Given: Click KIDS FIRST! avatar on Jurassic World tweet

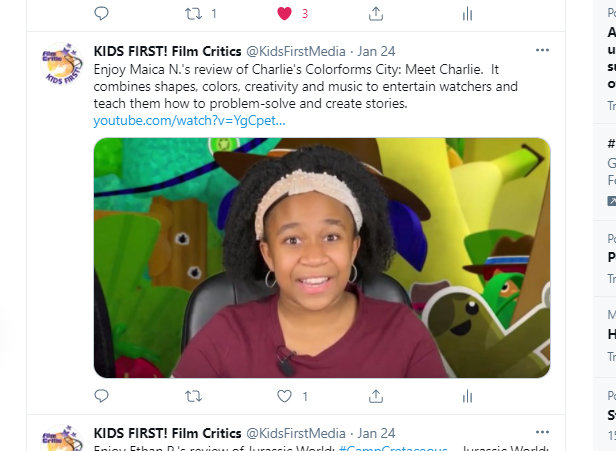Looking at the screenshot, I should click(62, 438).
